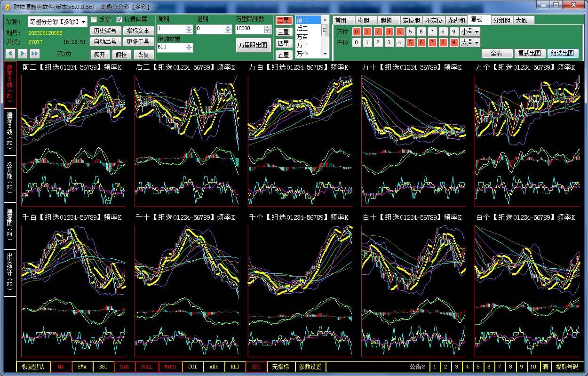Viewport: 588px width, 376px height.
Task: Uncheck the 位置同屏 checkbox
Action: click(119, 20)
